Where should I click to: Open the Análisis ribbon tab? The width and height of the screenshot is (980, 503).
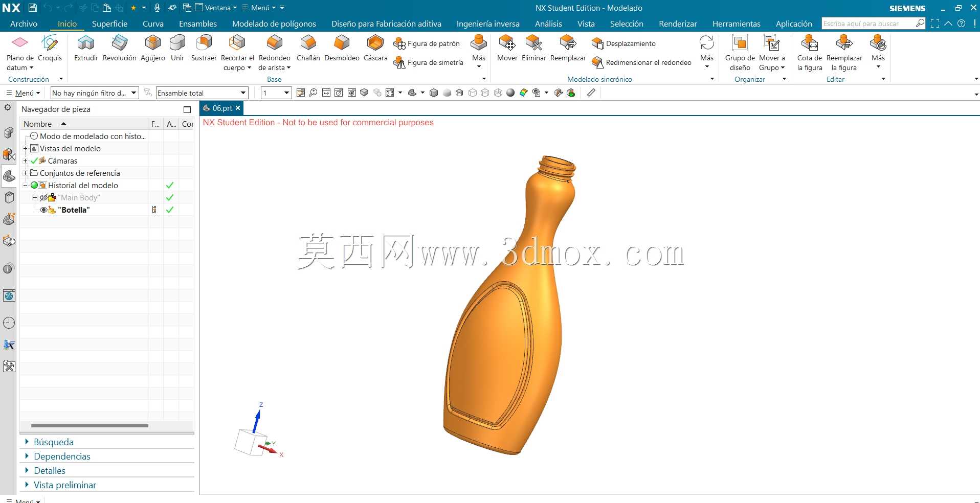[x=548, y=24]
